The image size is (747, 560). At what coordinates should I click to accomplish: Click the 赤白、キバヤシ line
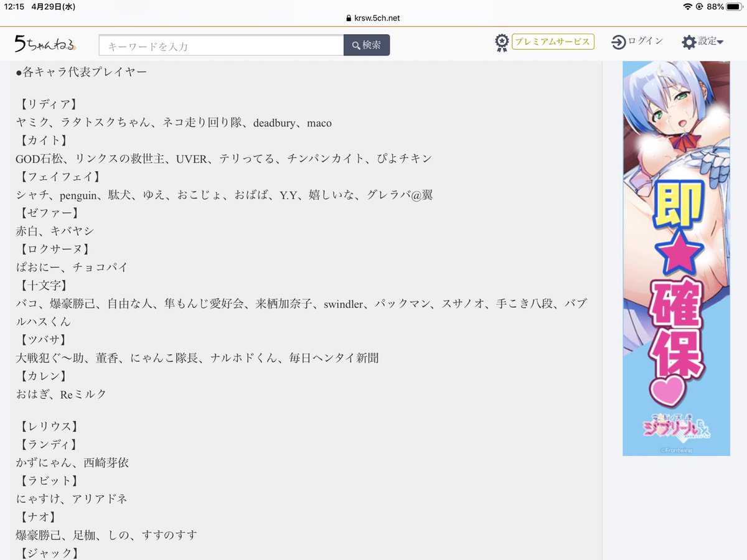click(55, 231)
